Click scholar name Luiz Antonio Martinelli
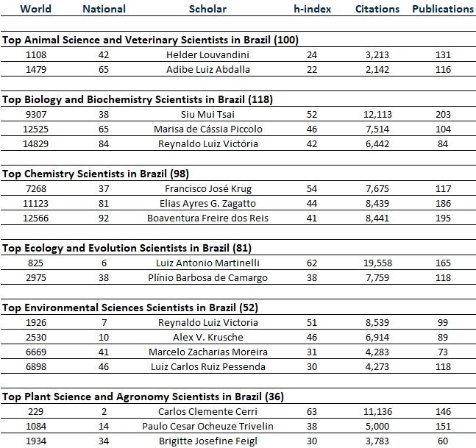The image size is (476, 448). [207, 263]
